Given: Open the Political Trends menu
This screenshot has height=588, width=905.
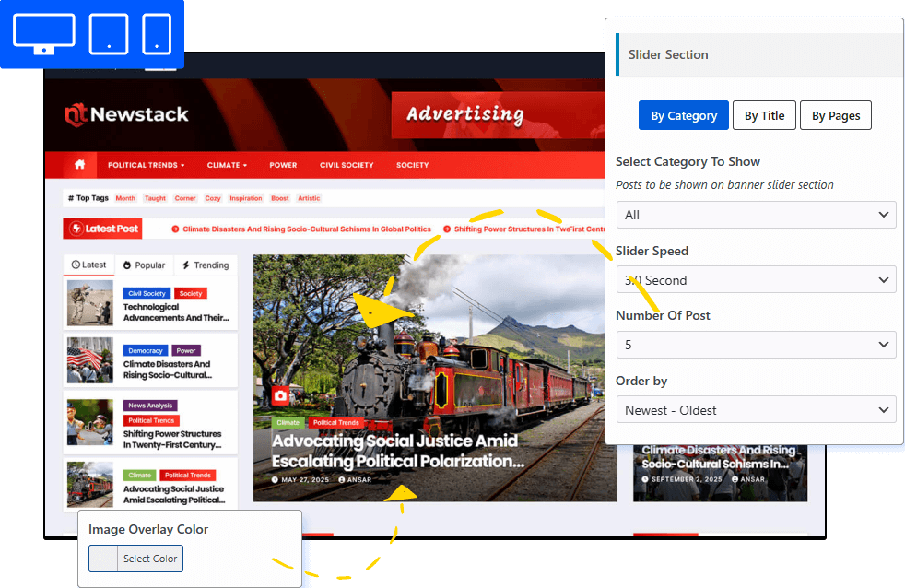Looking at the screenshot, I should [x=146, y=165].
